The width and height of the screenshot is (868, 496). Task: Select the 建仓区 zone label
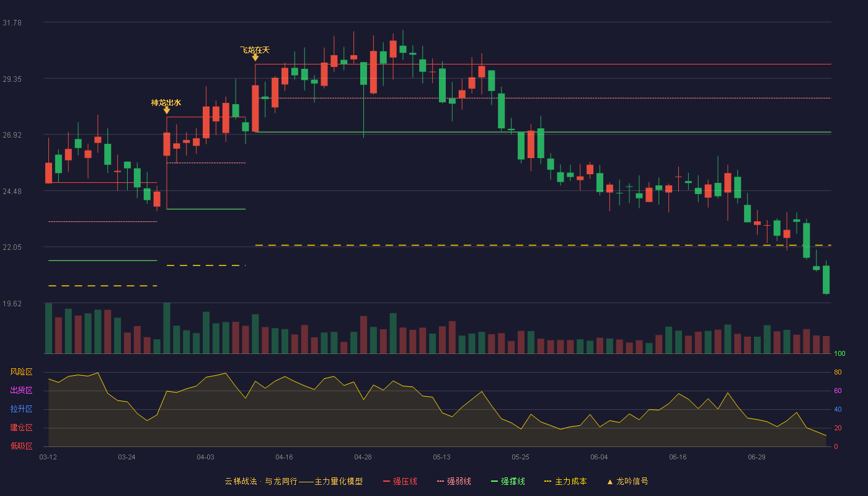pos(21,428)
